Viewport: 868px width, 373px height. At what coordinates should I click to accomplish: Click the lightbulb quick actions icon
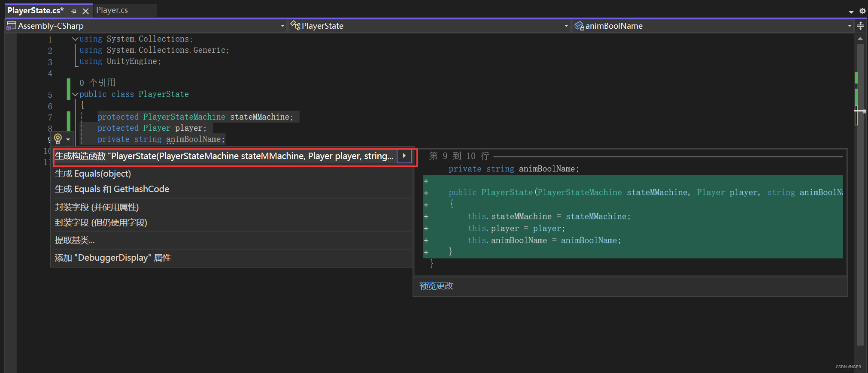[x=58, y=138]
